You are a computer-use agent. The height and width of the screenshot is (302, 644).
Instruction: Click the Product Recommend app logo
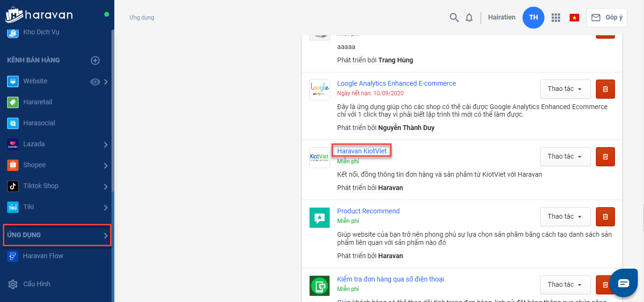(x=320, y=218)
